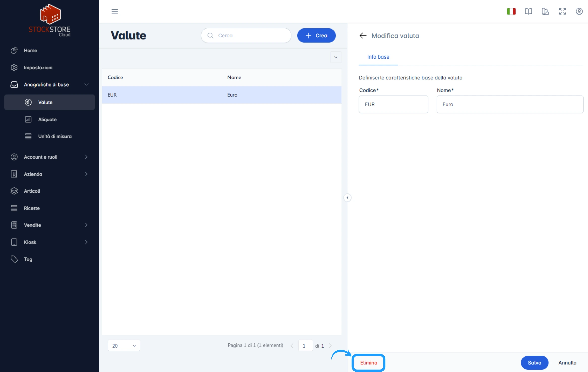This screenshot has height=372, width=588.
Task: Collapse the edit panel splitter arrow
Action: point(347,198)
